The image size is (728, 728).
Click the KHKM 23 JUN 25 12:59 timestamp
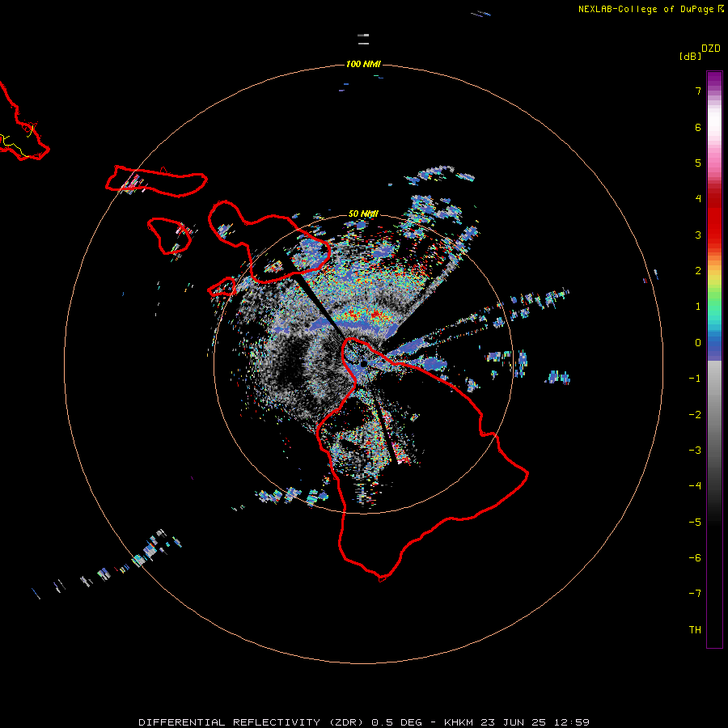tap(517, 722)
